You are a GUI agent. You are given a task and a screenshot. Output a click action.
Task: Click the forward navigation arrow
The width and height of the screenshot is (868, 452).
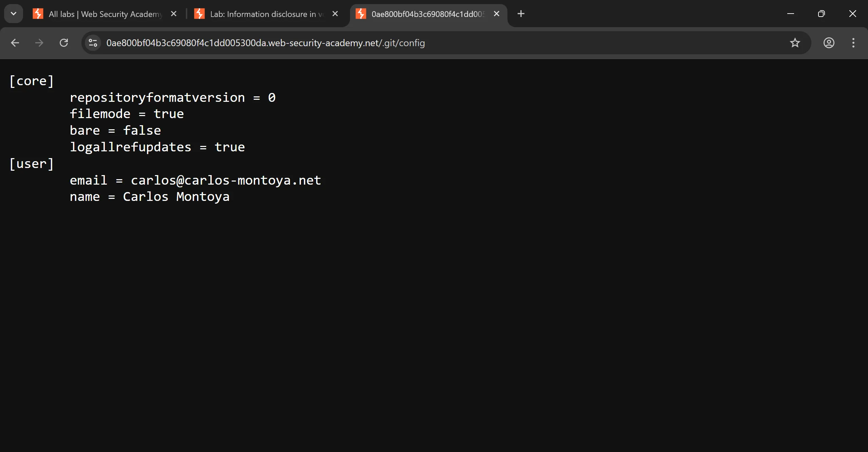(x=39, y=43)
